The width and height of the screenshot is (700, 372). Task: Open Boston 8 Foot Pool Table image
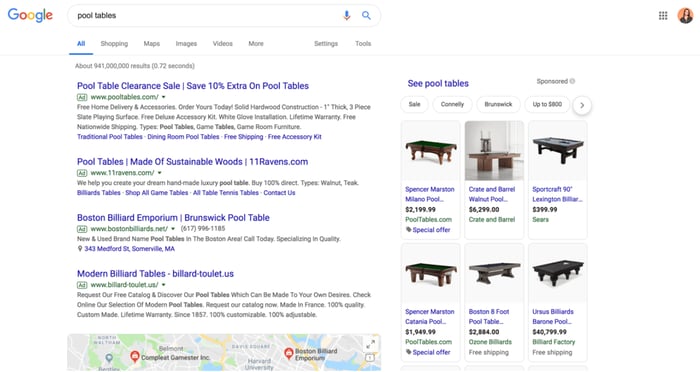[x=494, y=273]
